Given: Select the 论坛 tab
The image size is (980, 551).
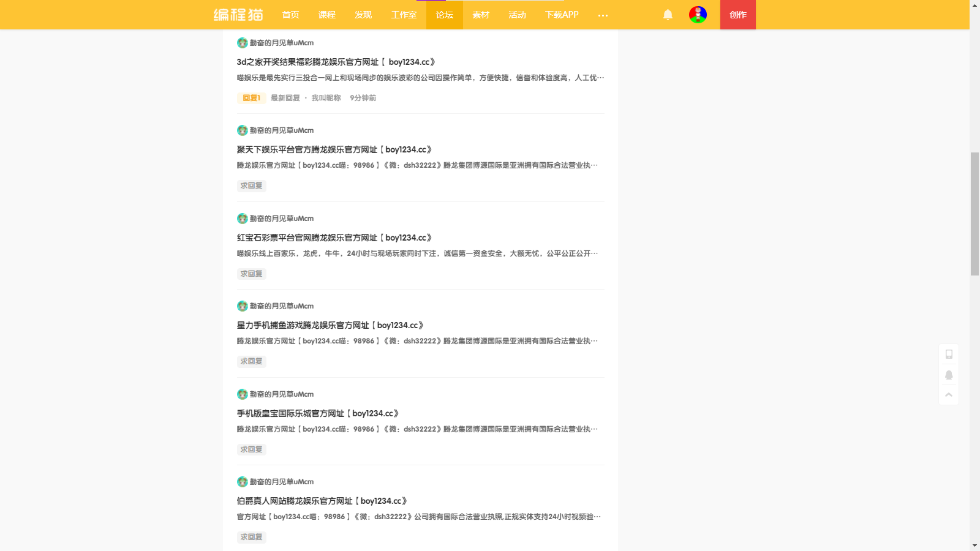Looking at the screenshot, I should pos(445,15).
